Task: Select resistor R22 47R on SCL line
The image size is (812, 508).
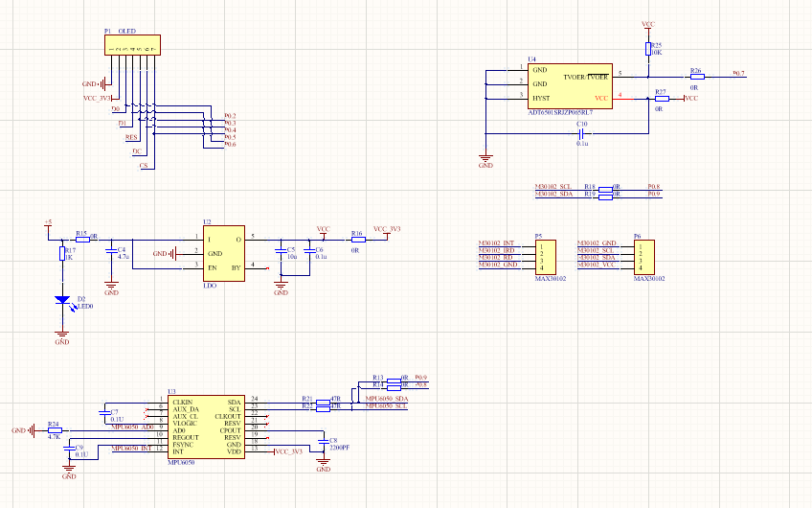Action: (x=323, y=409)
